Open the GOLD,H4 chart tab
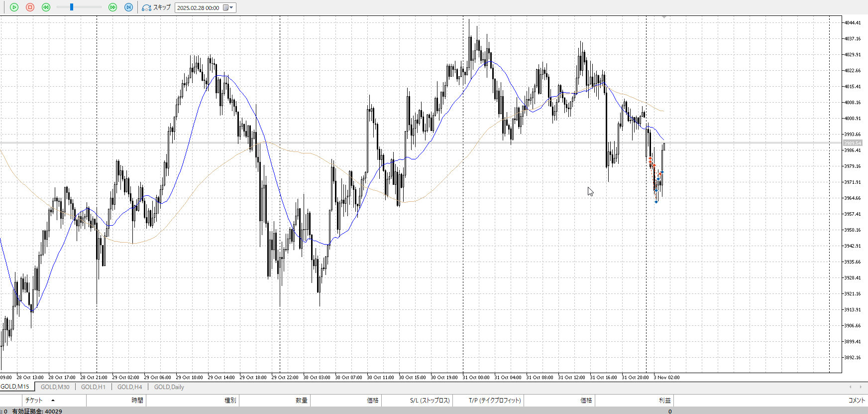The width and height of the screenshot is (868, 414). pos(129,387)
